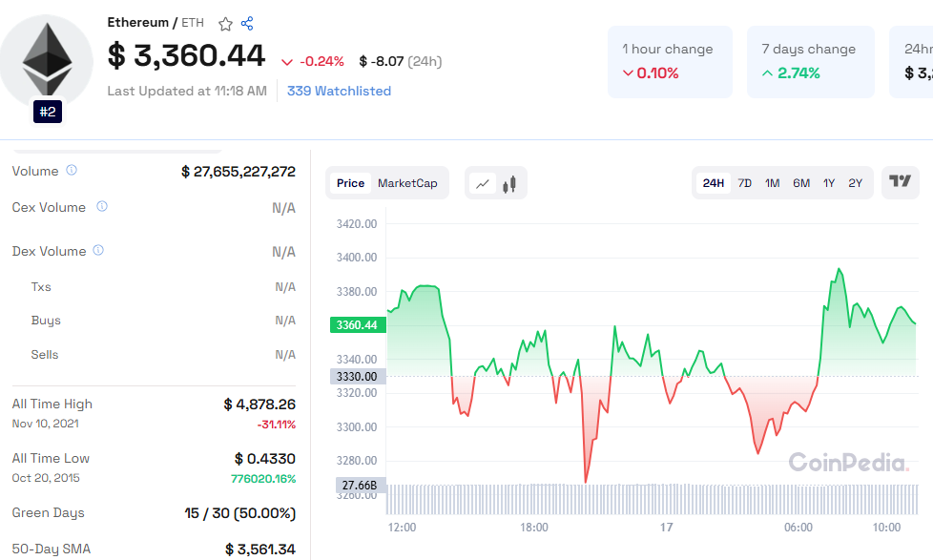This screenshot has height=560, width=933.
Task: Click the 06:00 x-axis time label
Action: click(x=798, y=528)
